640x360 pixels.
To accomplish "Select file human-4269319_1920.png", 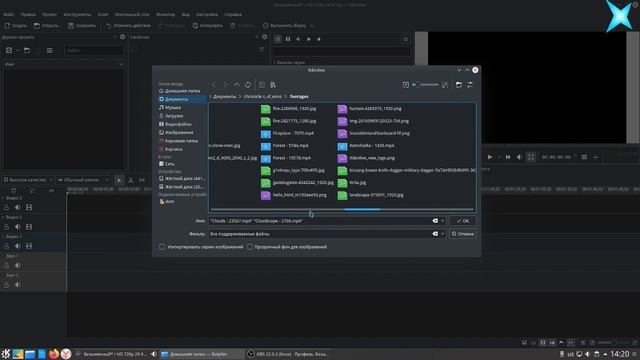I will pos(369,109).
